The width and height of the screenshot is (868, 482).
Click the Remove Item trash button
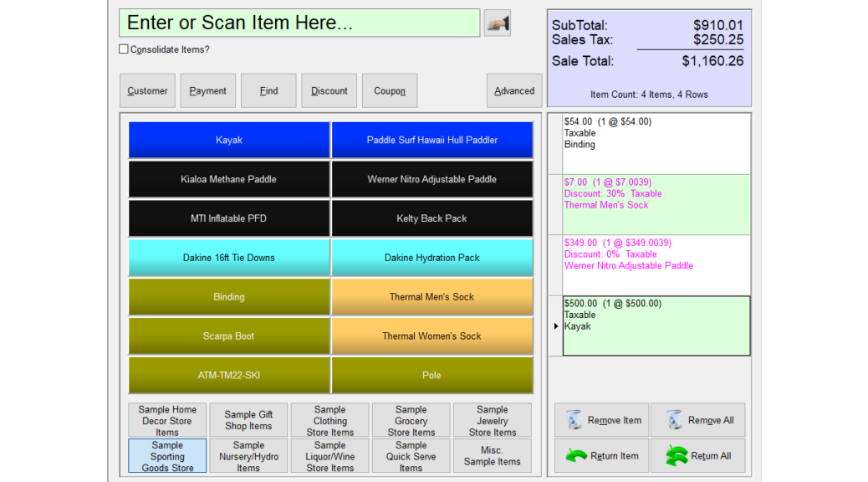coord(602,420)
